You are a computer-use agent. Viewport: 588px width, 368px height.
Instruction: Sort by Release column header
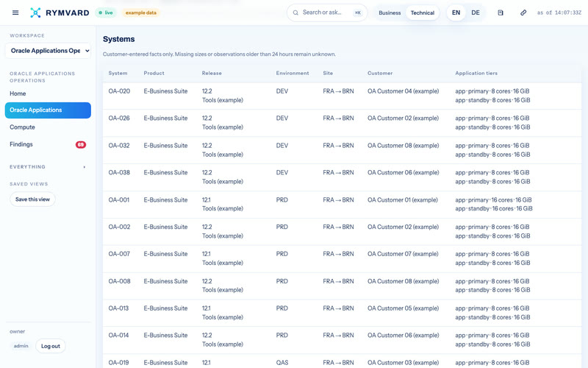pyautogui.click(x=212, y=73)
